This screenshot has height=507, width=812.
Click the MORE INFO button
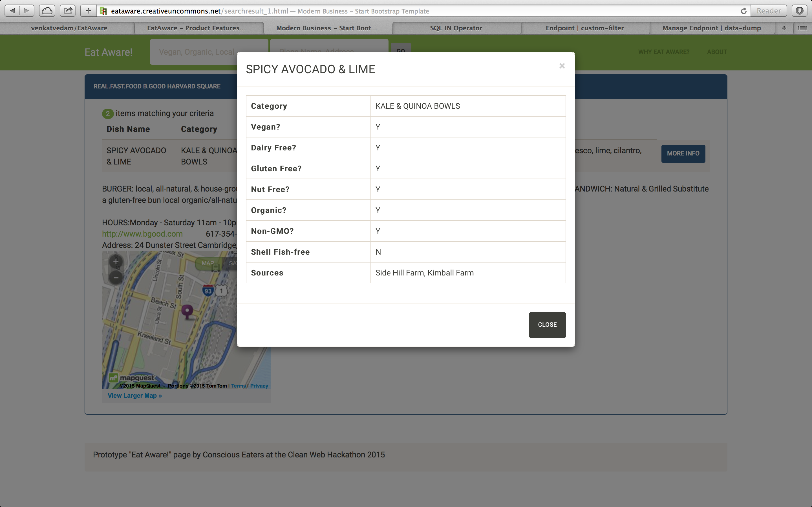coord(683,154)
